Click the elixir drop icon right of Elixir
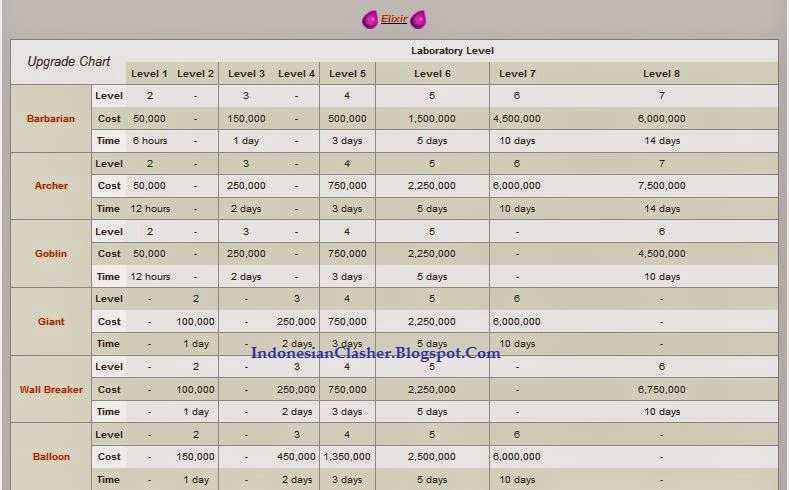 tap(418, 20)
